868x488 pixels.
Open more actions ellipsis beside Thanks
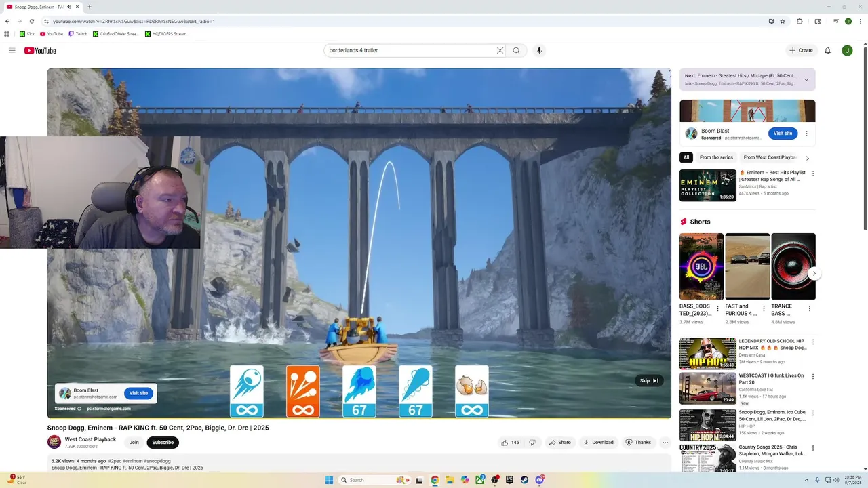pyautogui.click(x=665, y=443)
